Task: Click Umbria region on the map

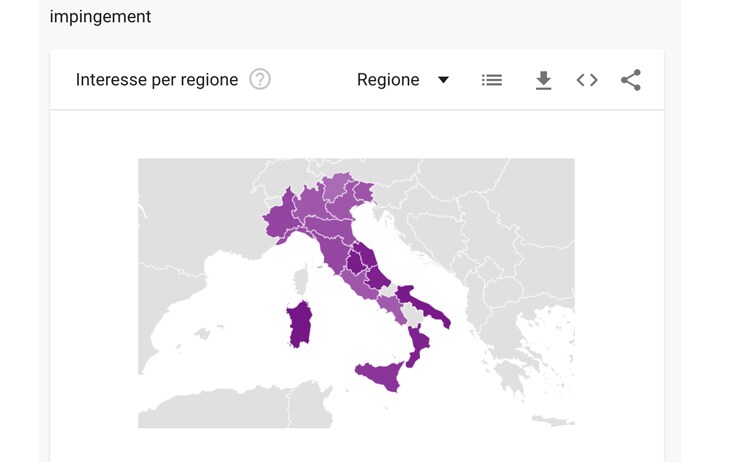Action: (x=356, y=263)
